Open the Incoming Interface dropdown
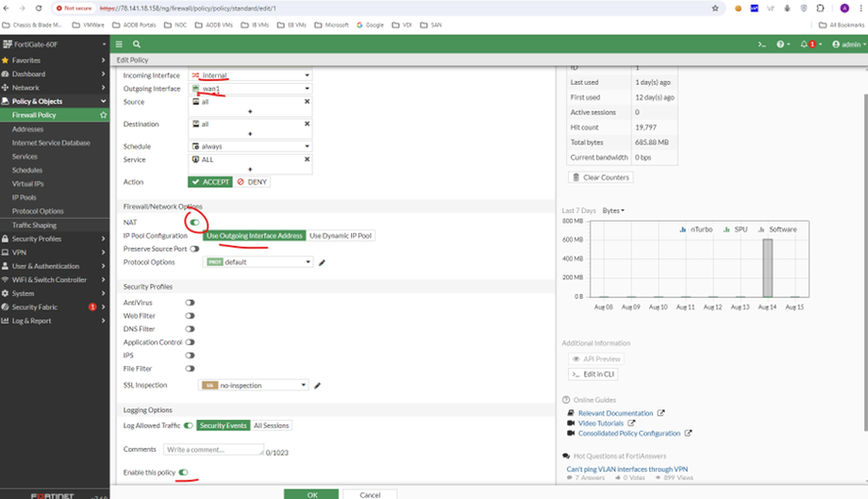 click(250, 75)
